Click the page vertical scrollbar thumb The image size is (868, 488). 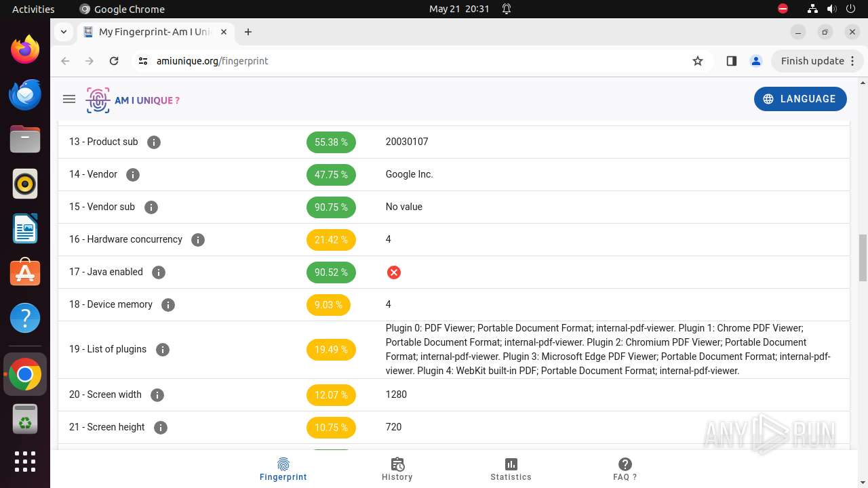coord(863,258)
